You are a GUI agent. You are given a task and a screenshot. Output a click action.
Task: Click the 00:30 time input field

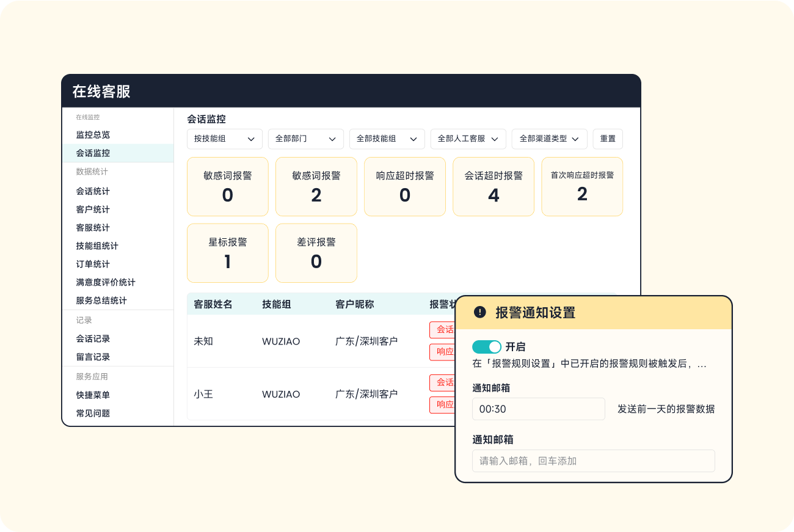point(539,409)
